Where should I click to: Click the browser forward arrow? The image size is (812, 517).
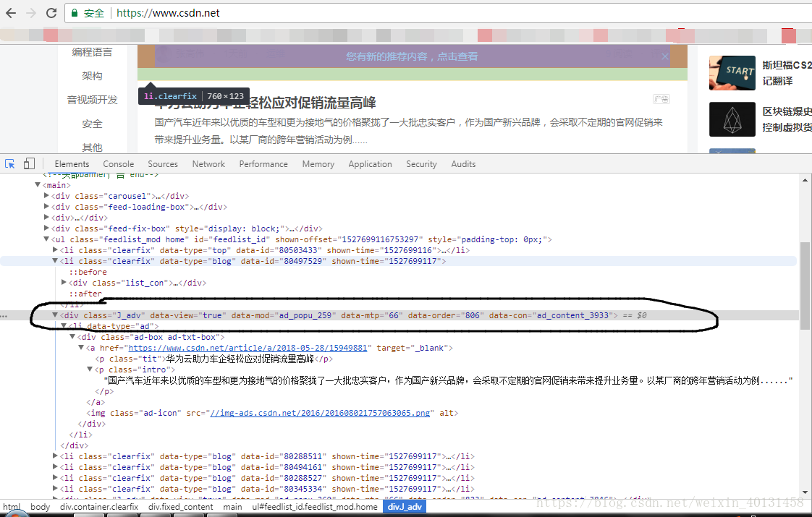click(31, 13)
